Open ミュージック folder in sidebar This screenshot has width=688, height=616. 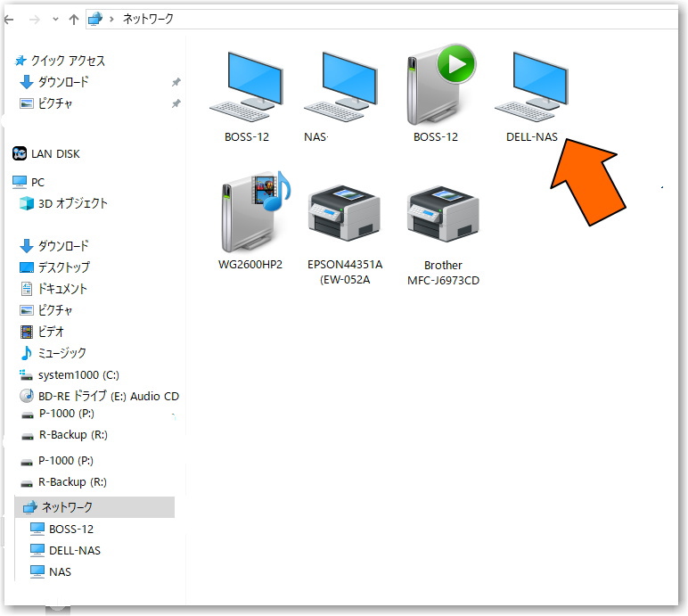point(53,353)
